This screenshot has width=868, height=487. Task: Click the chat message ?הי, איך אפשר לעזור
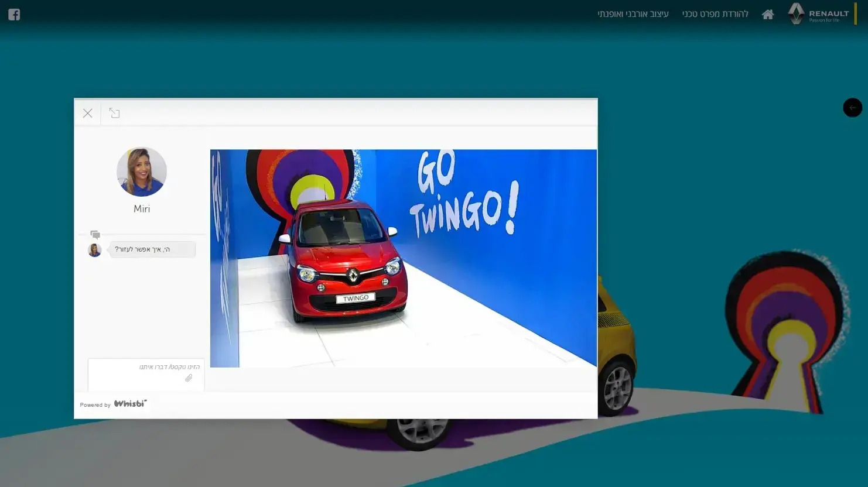click(152, 249)
